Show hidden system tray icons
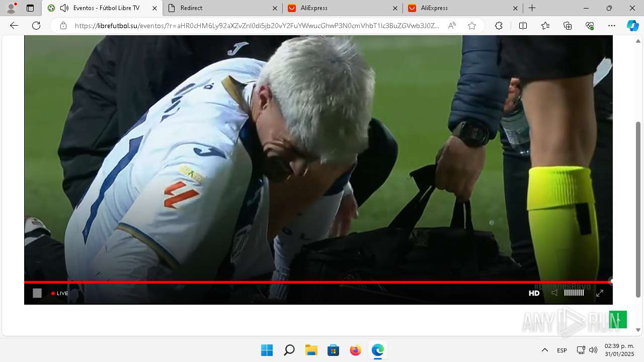 tap(544, 350)
